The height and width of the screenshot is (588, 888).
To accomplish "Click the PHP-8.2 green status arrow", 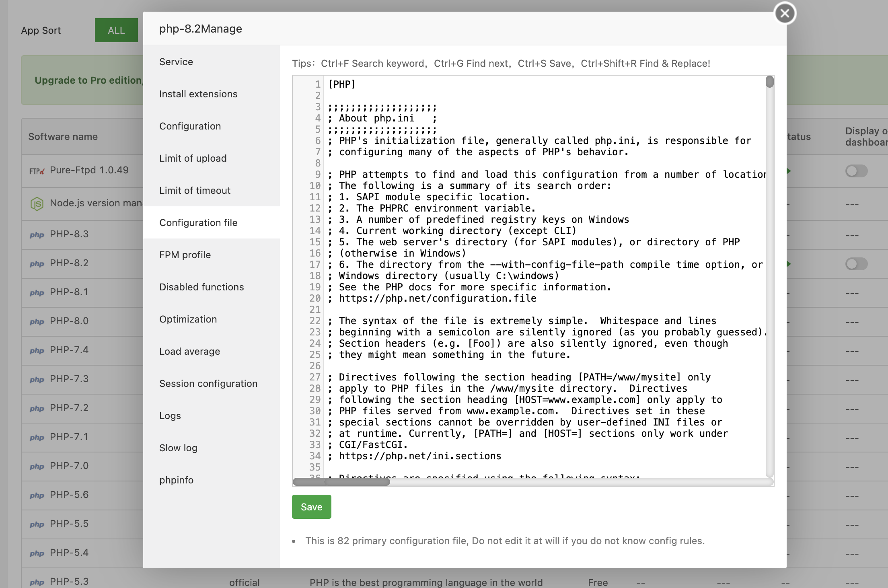I will click(x=789, y=264).
